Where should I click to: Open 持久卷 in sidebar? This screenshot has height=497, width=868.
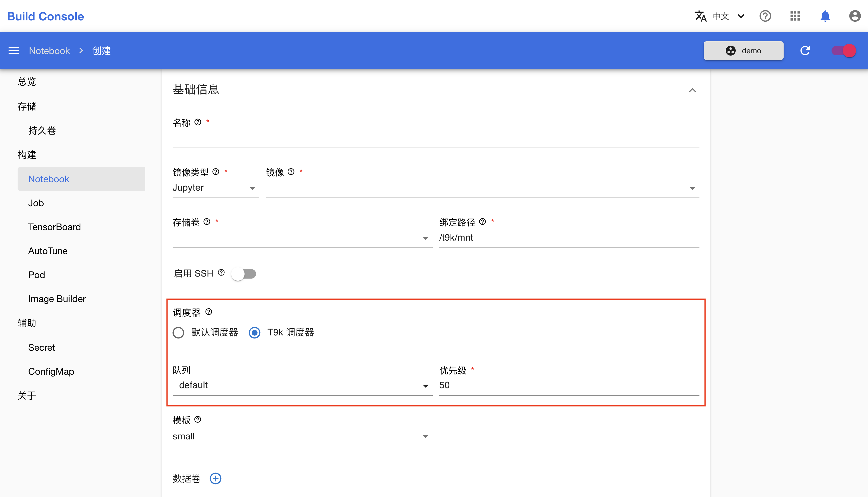pos(42,130)
